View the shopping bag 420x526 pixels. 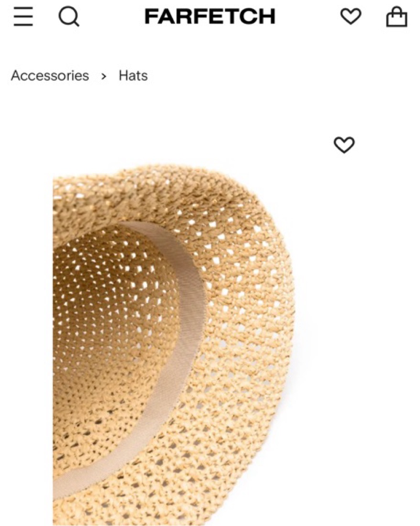[x=397, y=16]
